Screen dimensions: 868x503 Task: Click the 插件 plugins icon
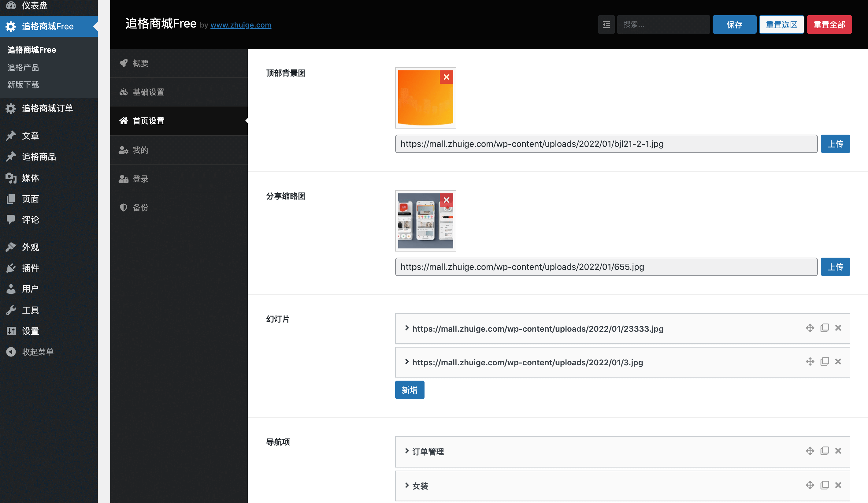10,268
